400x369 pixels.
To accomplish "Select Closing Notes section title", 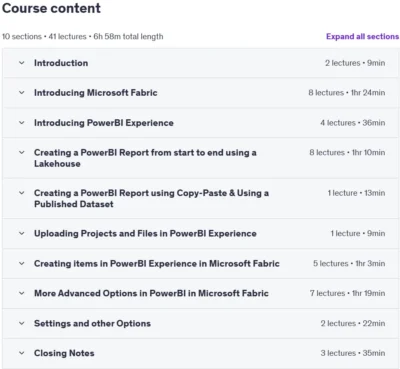I will (64, 353).
